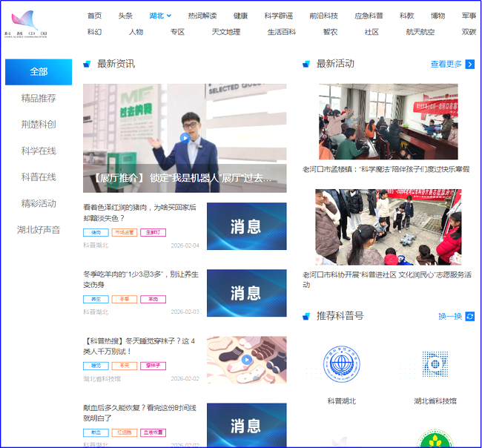
Task: Open the 科普湖北 account logo
Action: [341, 365]
